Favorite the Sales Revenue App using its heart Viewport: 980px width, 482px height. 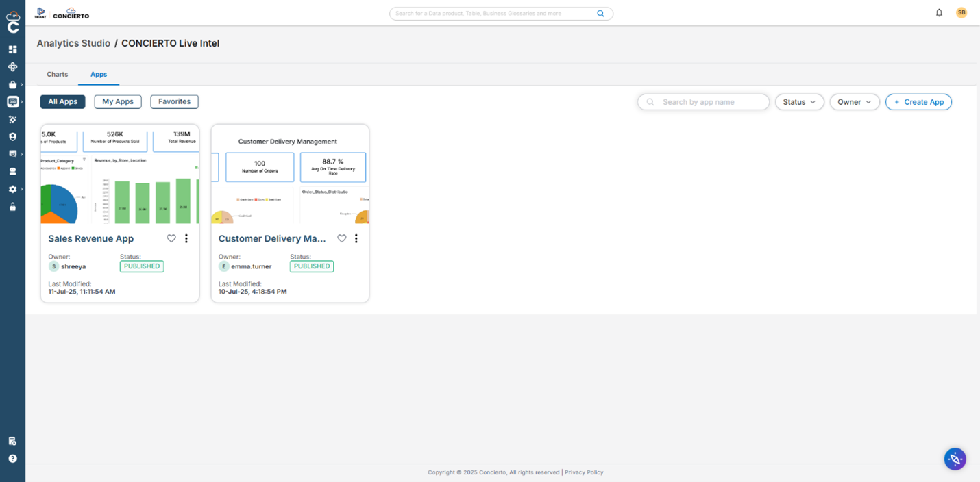[171, 238]
